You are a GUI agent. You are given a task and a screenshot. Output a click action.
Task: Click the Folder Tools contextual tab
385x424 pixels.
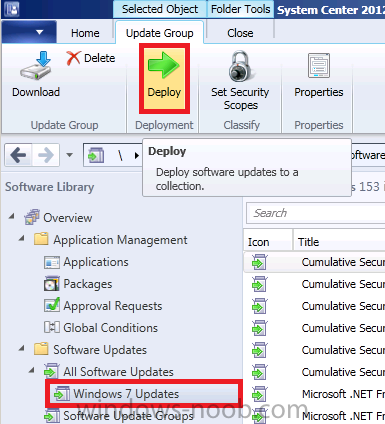(x=240, y=9)
